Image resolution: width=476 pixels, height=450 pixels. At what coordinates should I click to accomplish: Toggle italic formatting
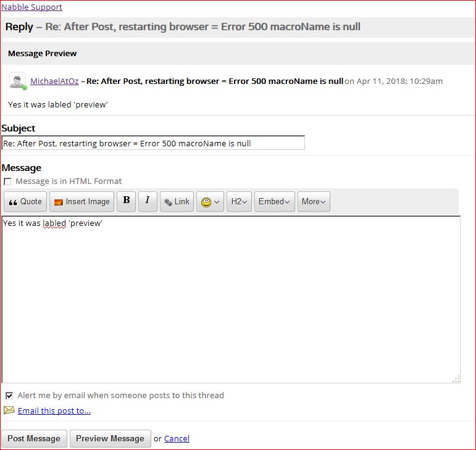148,201
